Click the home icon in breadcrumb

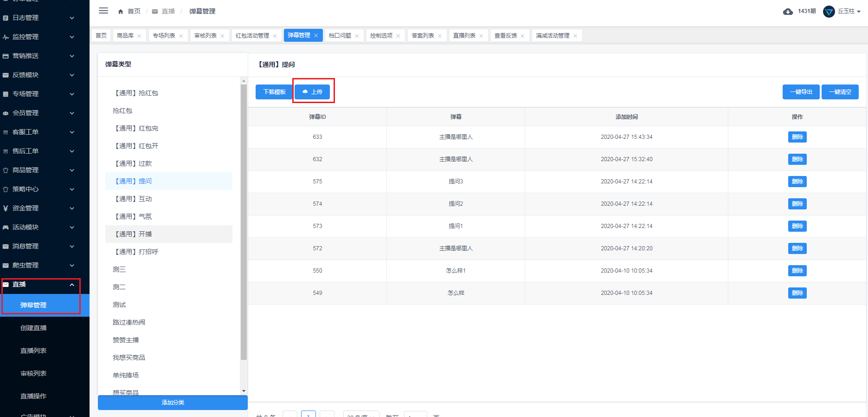(x=121, y=12)
